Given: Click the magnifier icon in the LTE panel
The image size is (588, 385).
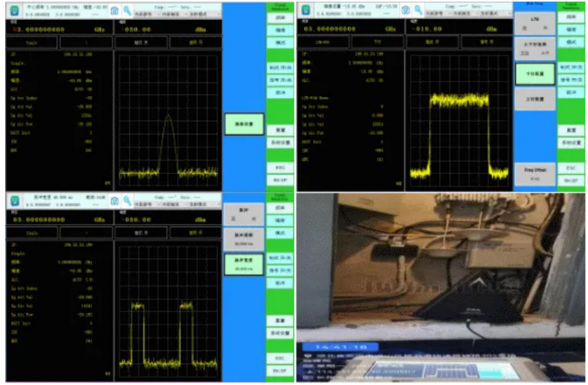Looking at the screenshot, I should pyautogui.click(x=417, y=10).
